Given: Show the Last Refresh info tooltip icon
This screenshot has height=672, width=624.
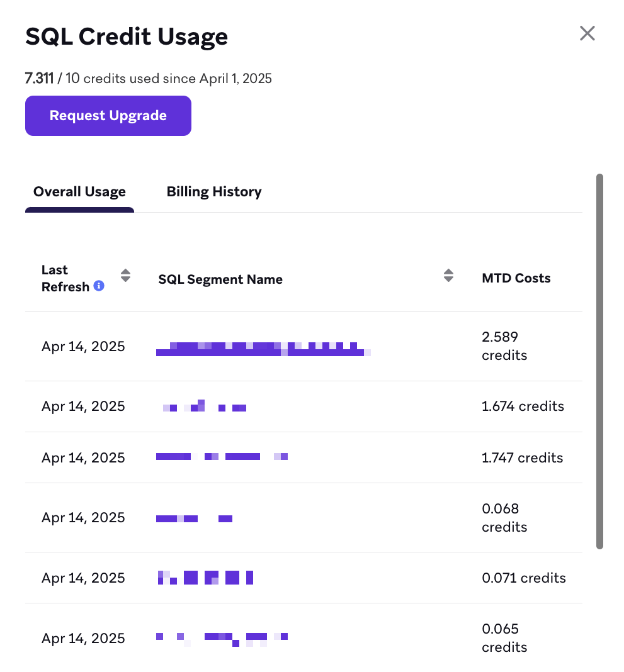Looking at the screenshot, I should tap(99, 286).
